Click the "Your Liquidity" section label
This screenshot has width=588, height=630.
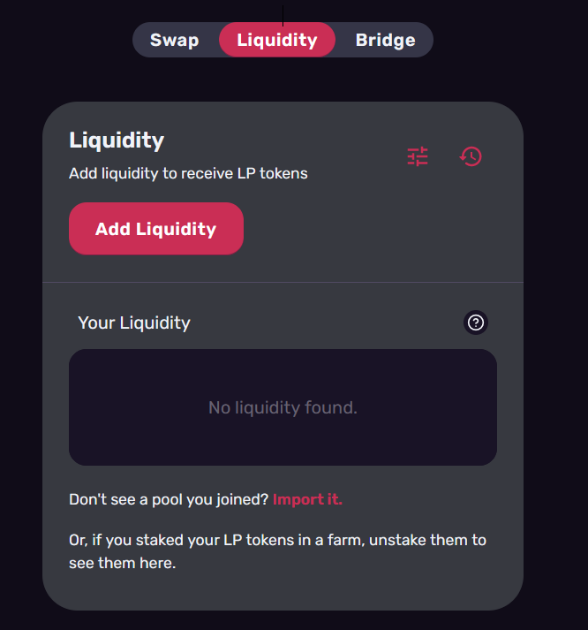pos(134,323)
